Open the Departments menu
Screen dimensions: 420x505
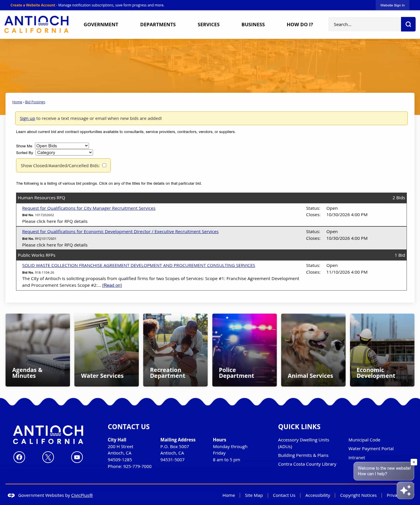click(158, 25)
